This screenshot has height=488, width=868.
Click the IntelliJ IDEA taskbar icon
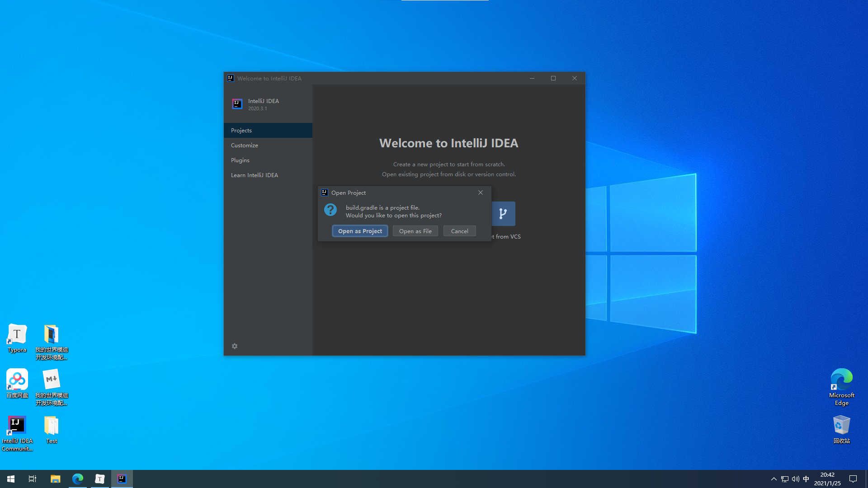pyautogui.click(x=122, y=479)
